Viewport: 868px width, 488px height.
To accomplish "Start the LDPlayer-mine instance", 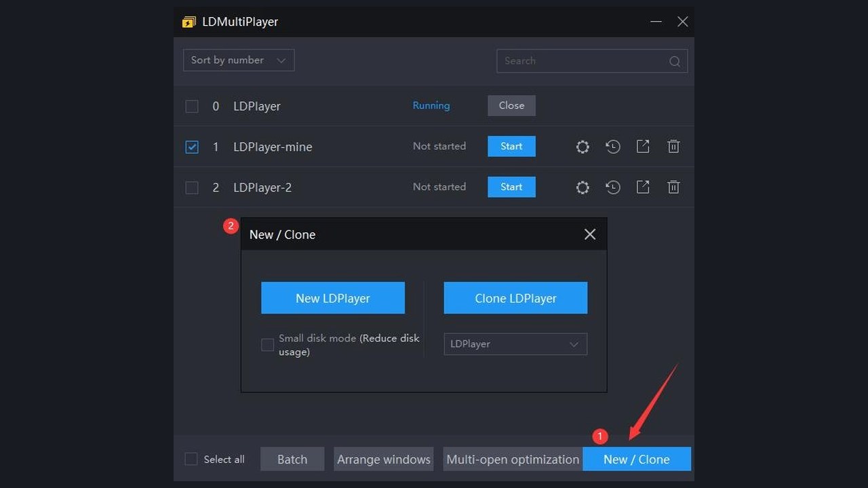I will click(511, 146).
